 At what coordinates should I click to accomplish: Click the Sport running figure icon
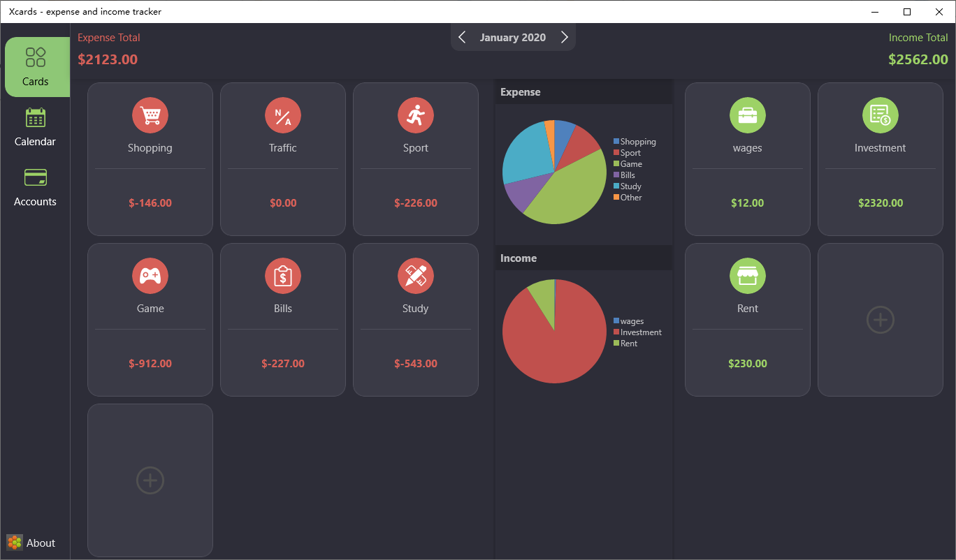coord(416,115)
